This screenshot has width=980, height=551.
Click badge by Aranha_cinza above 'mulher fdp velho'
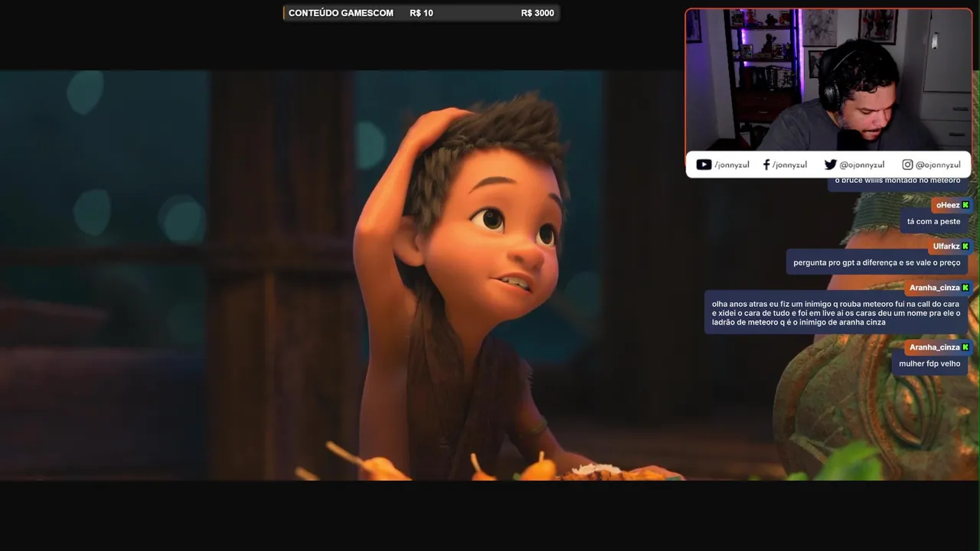[965, 347]
